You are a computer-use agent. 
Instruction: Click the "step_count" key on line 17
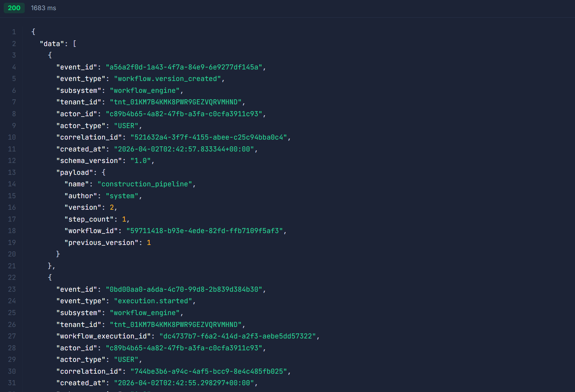pos(89,219)
